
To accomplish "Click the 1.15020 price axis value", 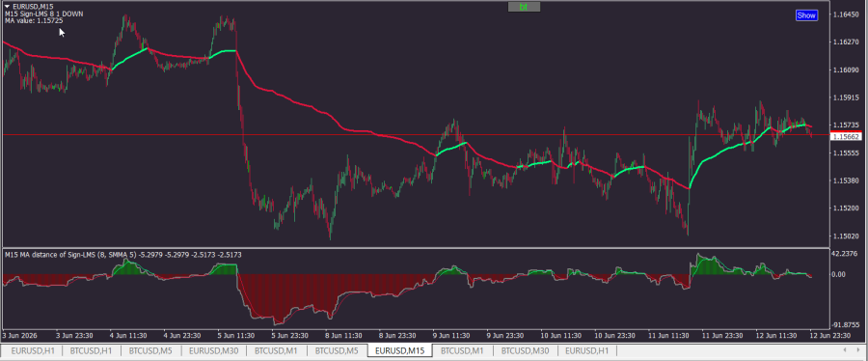I will (x=845, y=236).
